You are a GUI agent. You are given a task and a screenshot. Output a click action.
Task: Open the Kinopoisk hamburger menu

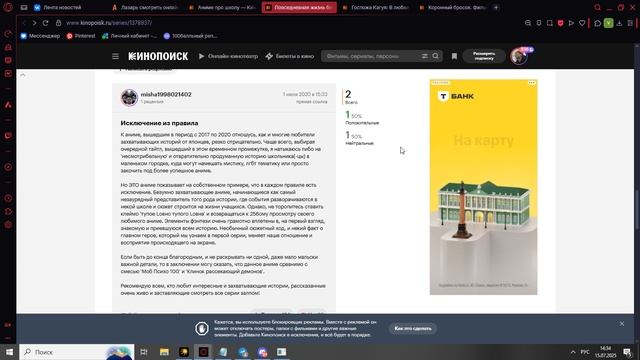coord(116,56)
